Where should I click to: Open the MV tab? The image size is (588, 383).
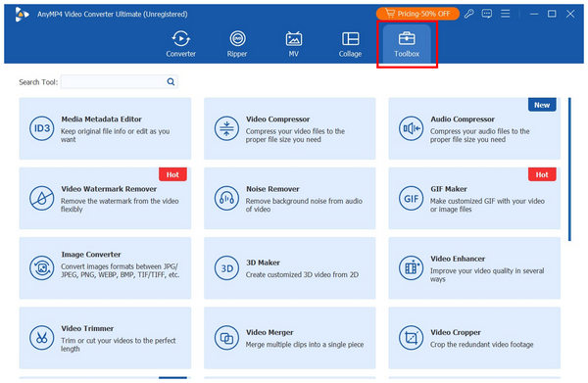click(x=294, y=44)
